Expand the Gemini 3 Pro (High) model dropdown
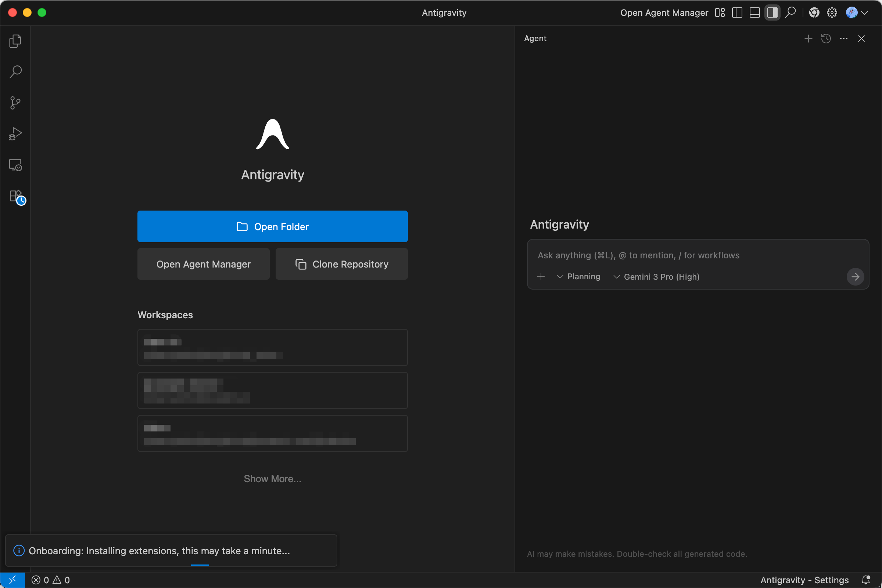This screenshot has height=588, width=882. pos(656,277)
